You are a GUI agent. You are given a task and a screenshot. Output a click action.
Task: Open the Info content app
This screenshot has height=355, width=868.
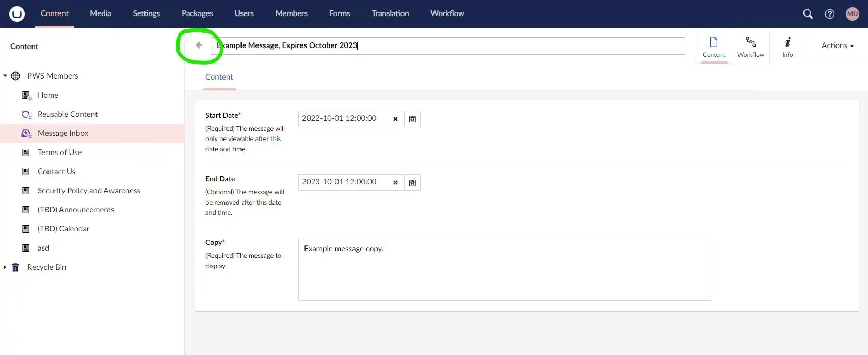787,47
